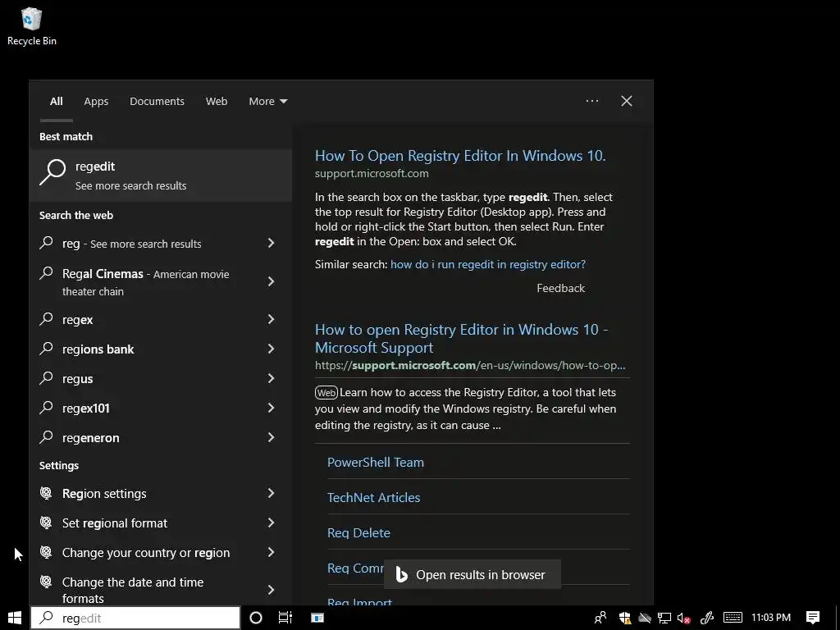Click the taskbar search box magnifier icon
This screenshot has width=840, height=630.
(x=47, y=618)
